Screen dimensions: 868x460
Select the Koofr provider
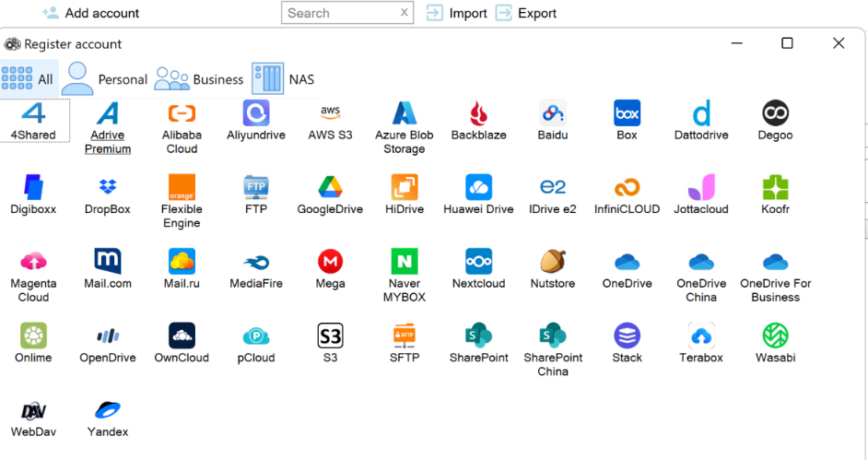(775, 195)
